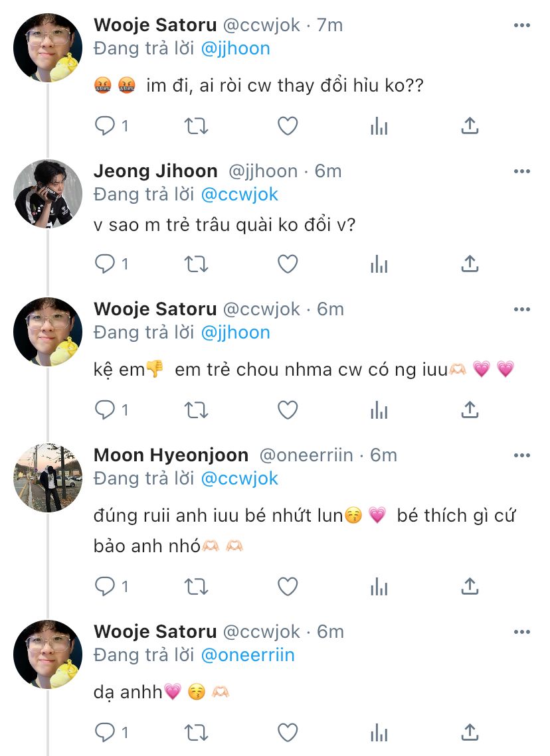The image size is (550, 756).
Task: View analytics for Wooje's first tweet
Action: point(379,126)
